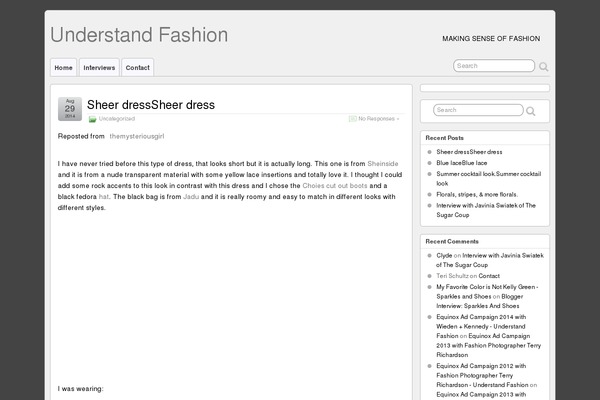The image size is (600, 400).
Task: Click the sidebar search magnifier icon
Action: [530, 111]
